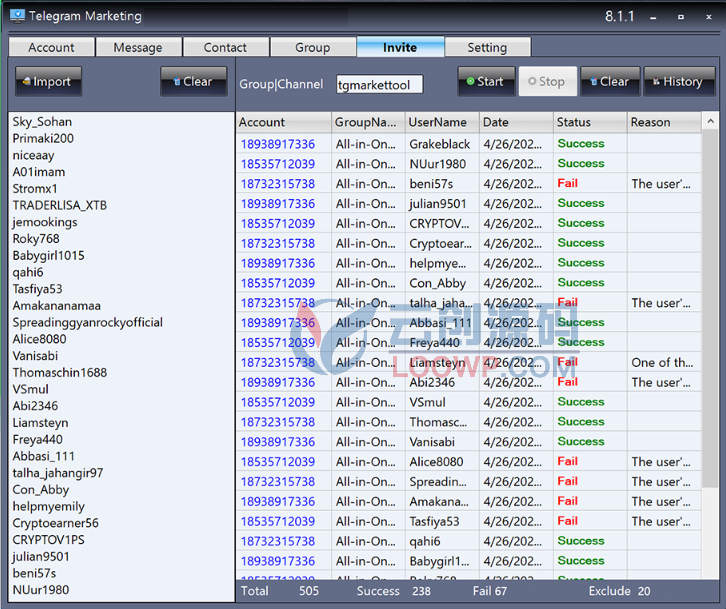This screenshot has height=609, width=726.
Task: Click the table scroll-up arrow
Action: coord(710,122)
